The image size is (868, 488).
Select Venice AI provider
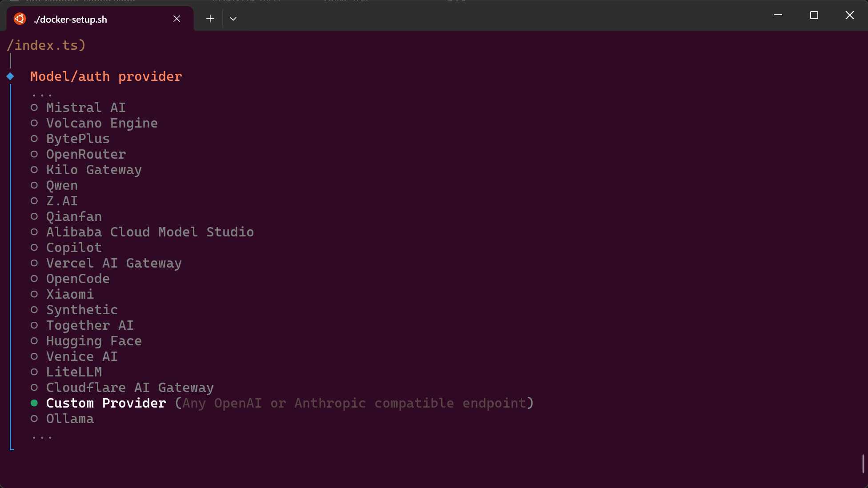tap(74, 356)
